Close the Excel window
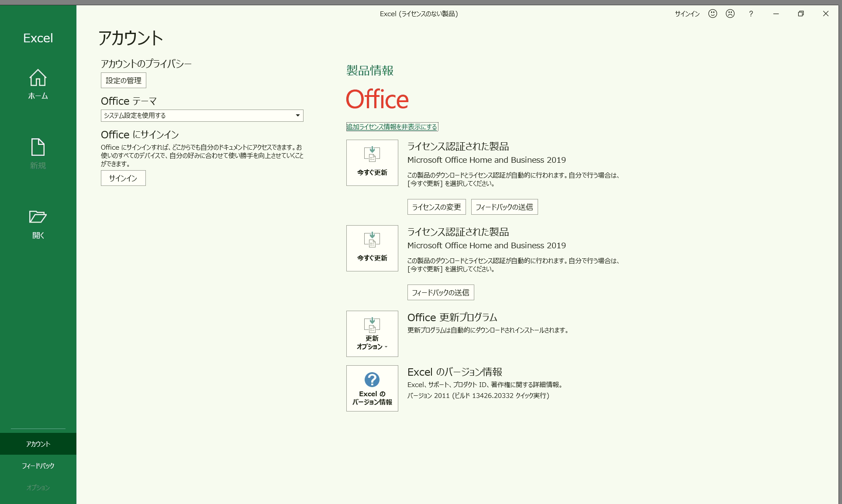Image resolution: width=842 pixels, height=504 pixels. pyautogui.click(x=826, y=14)
